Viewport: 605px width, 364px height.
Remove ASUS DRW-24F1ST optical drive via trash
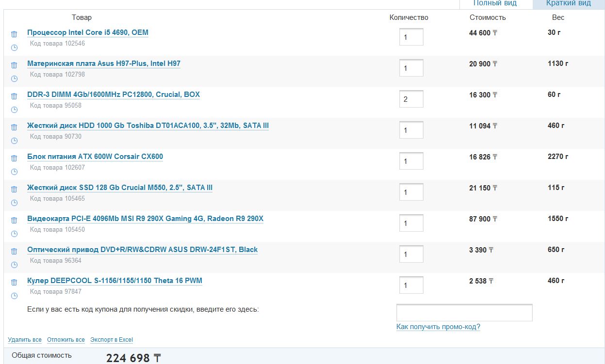tap(14, 251)
